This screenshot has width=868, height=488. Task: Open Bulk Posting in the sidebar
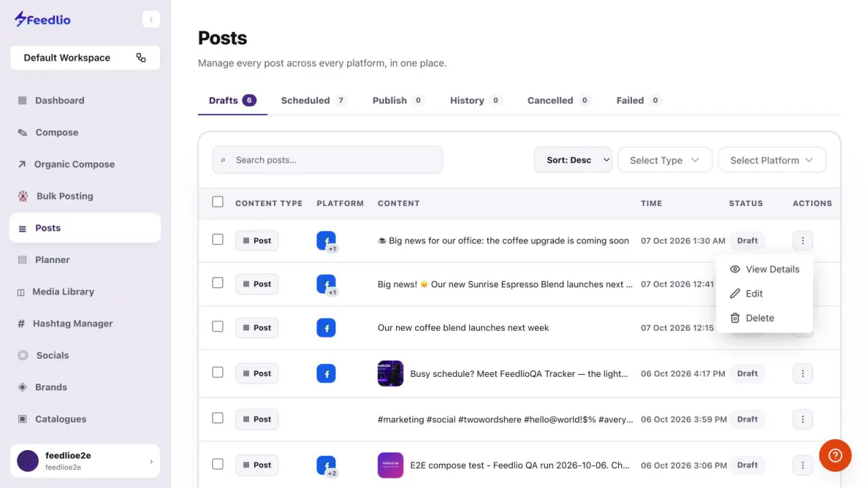coord(85,196)
